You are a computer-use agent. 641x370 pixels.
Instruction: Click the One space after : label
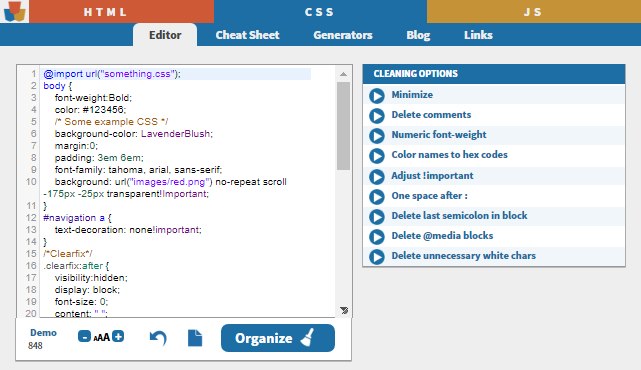coord(430,195)
